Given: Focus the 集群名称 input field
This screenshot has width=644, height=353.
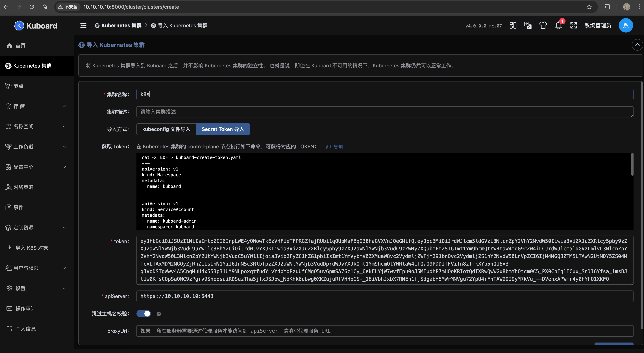Looking at the screenshot, I should pos(385,94).
